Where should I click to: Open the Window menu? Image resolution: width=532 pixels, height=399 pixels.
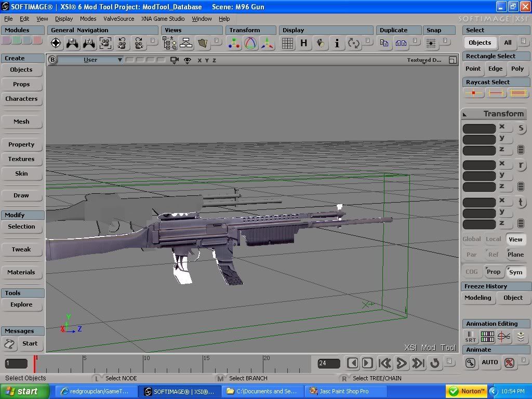tap(202, 19)
